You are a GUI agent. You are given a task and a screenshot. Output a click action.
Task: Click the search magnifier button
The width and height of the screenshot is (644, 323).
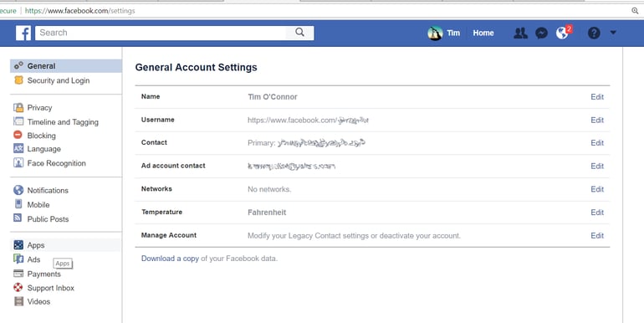click(299, 33)
